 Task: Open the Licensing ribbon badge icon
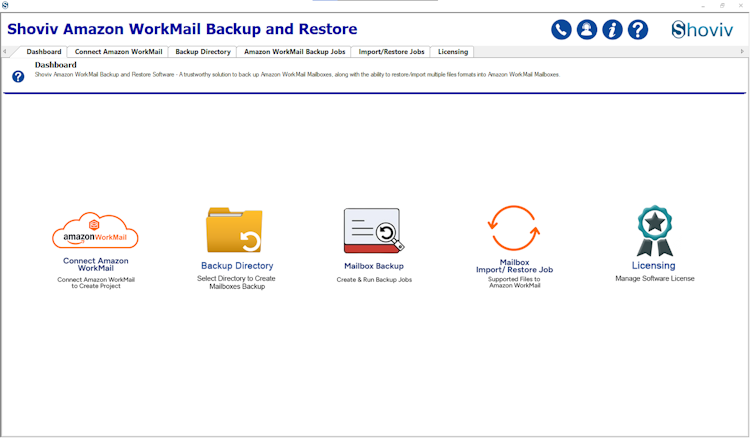[x=654, y=231]
